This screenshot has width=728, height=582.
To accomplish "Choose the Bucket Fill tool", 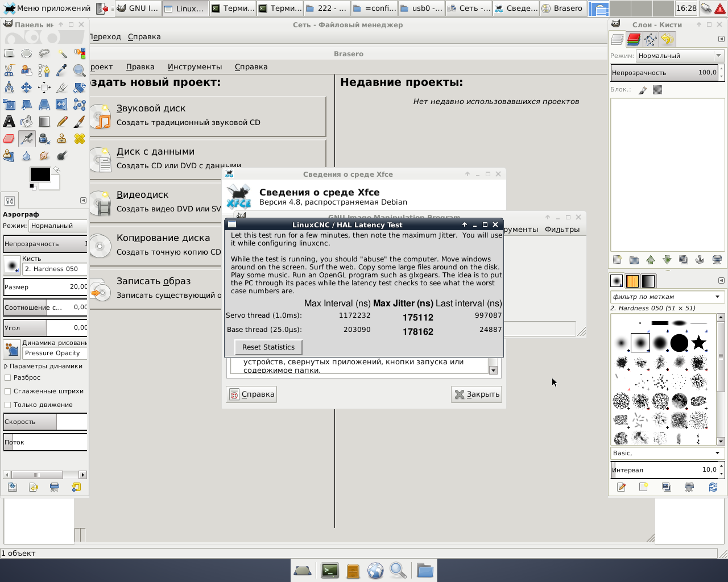I will (27, 122).
